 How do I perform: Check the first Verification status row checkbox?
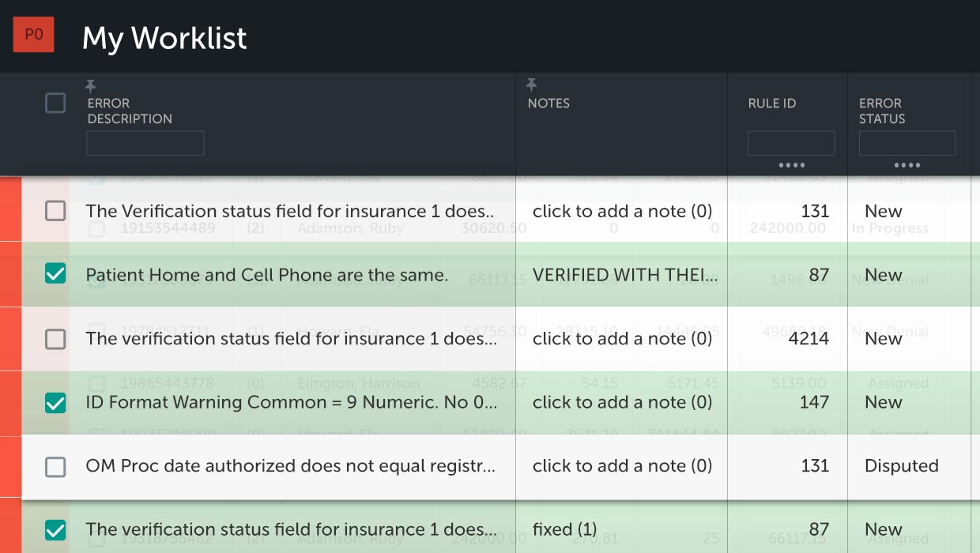55,211
